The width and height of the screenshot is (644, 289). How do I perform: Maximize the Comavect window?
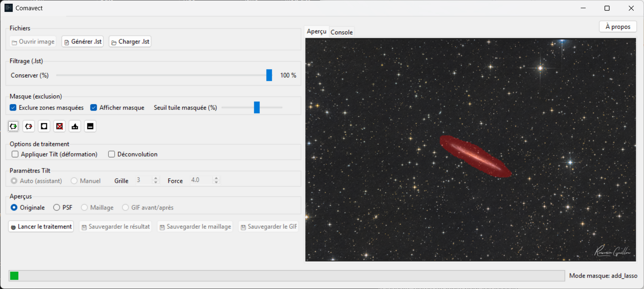point(607,8)
